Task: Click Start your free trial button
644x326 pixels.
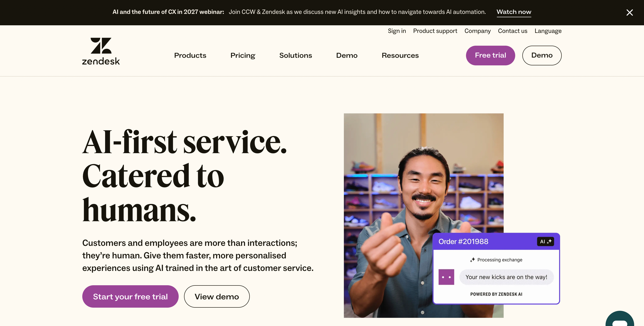Action: (130, 296)
